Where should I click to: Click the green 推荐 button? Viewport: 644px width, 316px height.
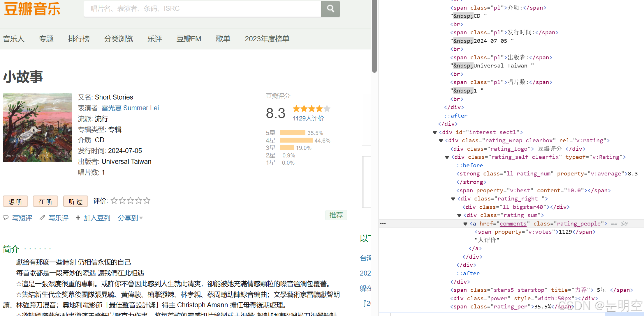click(x=336, y=215)
